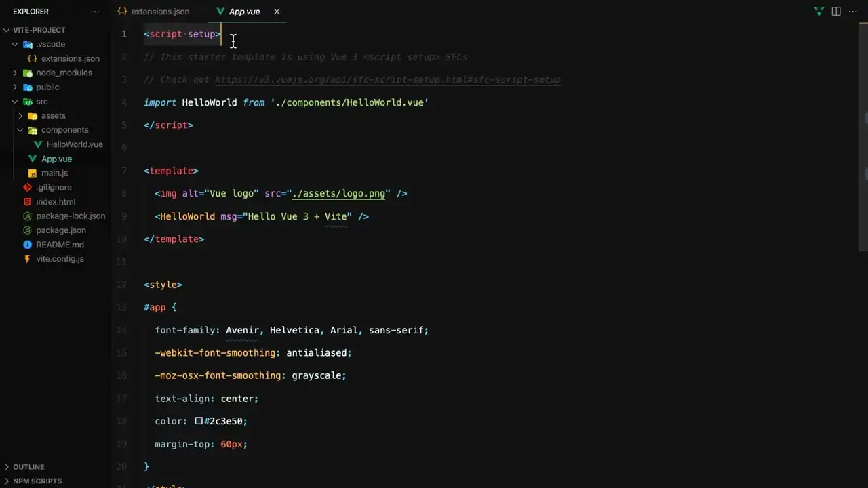
Task: Open the #2c3e50 color swatch picker
Action: (199, 421)
